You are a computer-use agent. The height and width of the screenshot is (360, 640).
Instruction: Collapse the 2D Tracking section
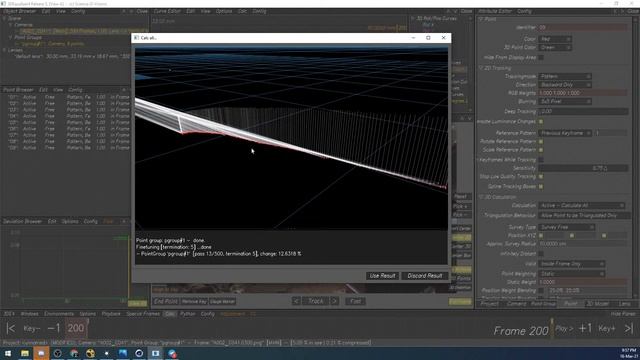pyautogui.click(x=481, y=68)
